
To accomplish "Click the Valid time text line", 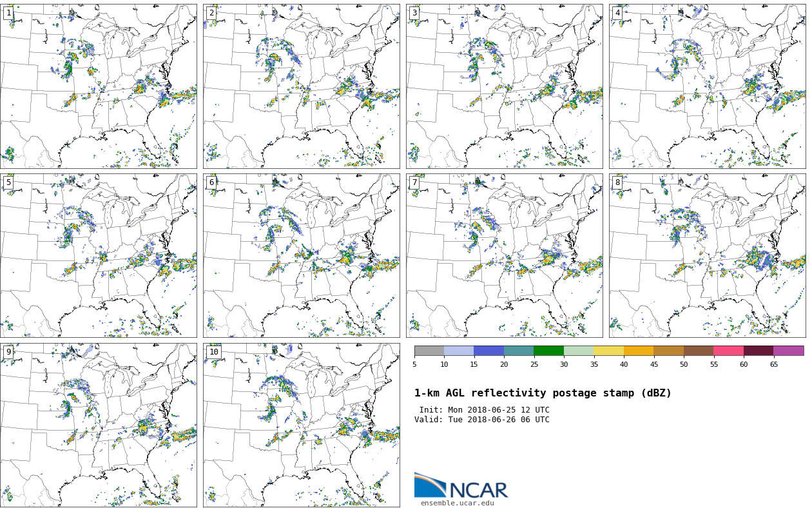I will pyautogui.click(x=482, y=420).
